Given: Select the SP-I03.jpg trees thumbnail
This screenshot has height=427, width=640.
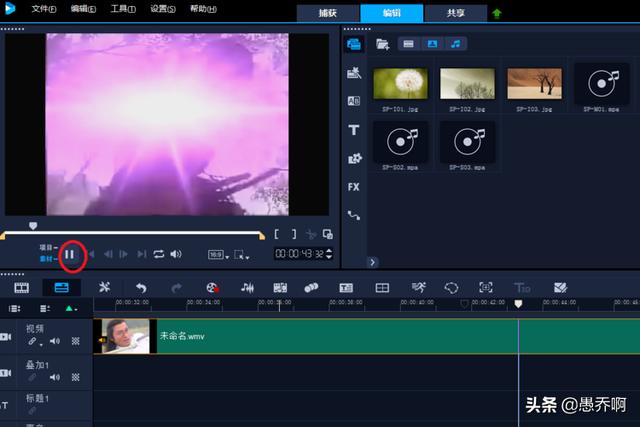Looking at the screenshot, I should (534, 84).
